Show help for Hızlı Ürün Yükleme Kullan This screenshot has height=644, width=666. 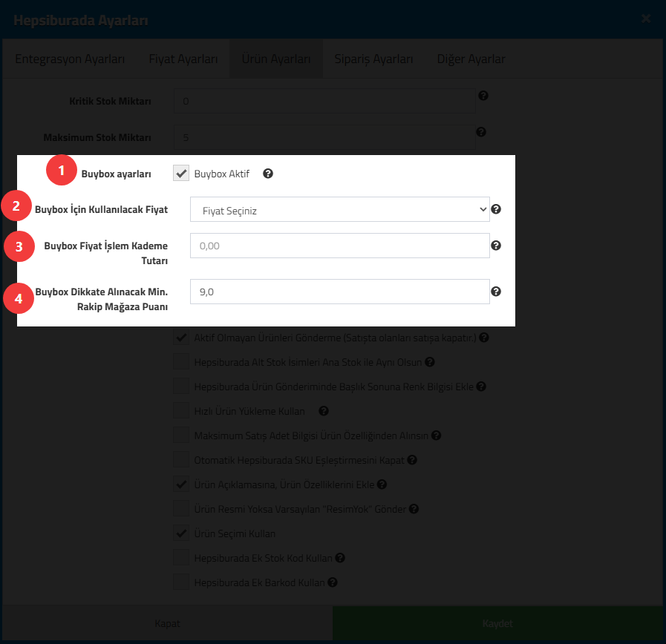324,411
